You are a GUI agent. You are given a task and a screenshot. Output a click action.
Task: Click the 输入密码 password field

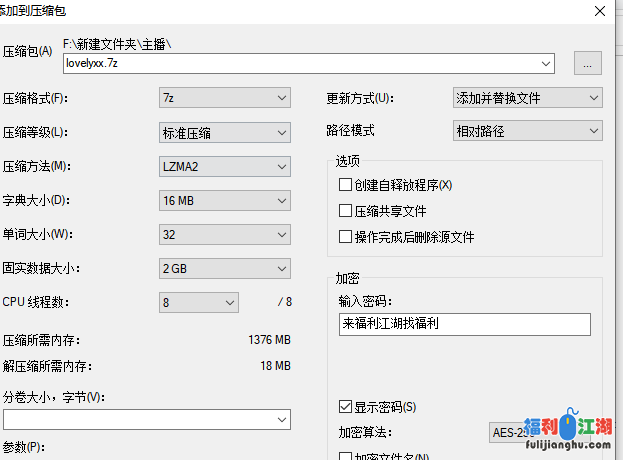[464, 324]
